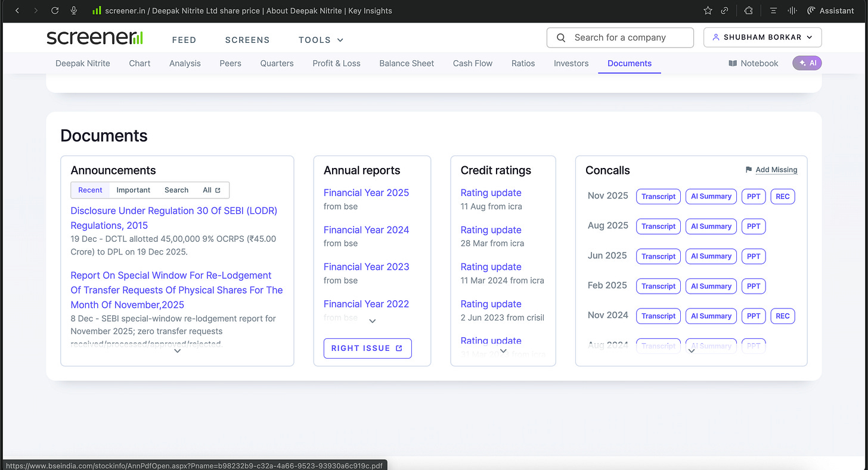This screenshot has width=868, height=470.
Task: Jump to the Peers section
Action: click(x=230, y=63)
